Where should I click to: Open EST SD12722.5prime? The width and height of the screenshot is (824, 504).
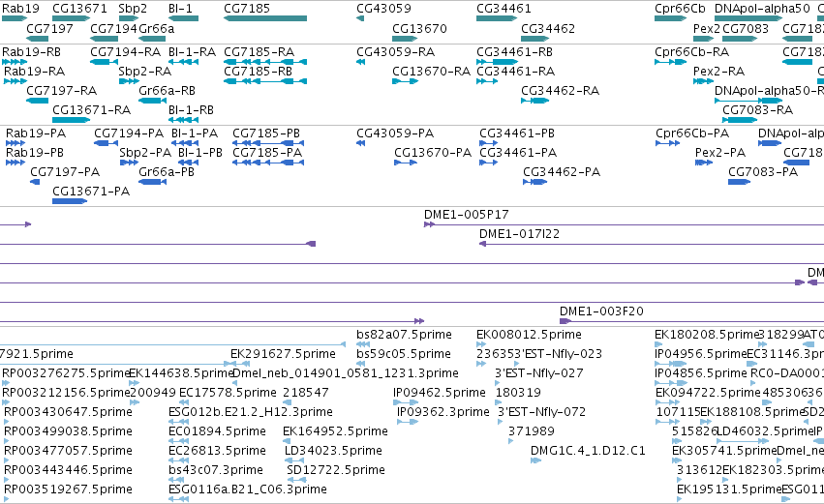pyautogui.click(x=336, y=471)
